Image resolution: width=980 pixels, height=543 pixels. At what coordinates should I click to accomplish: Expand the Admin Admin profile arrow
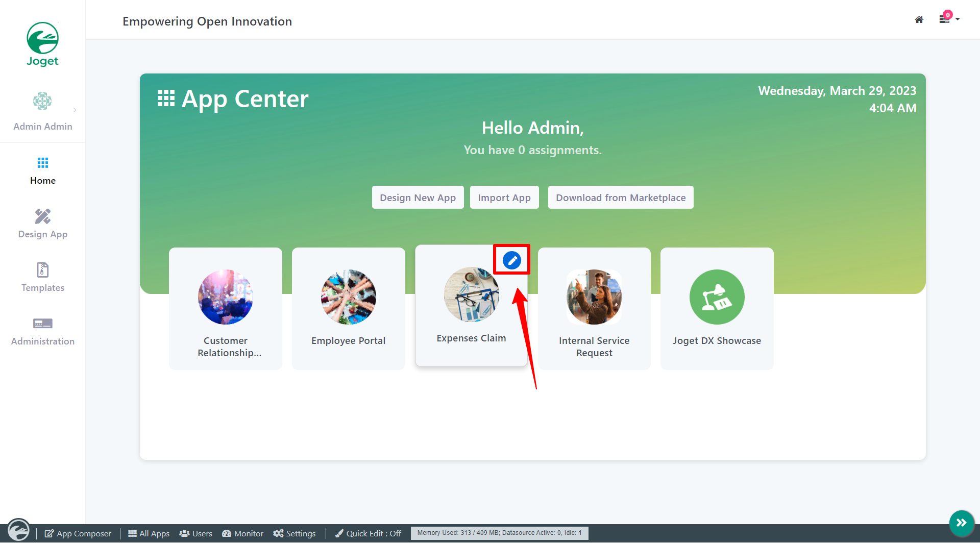[x=75, y=110]
